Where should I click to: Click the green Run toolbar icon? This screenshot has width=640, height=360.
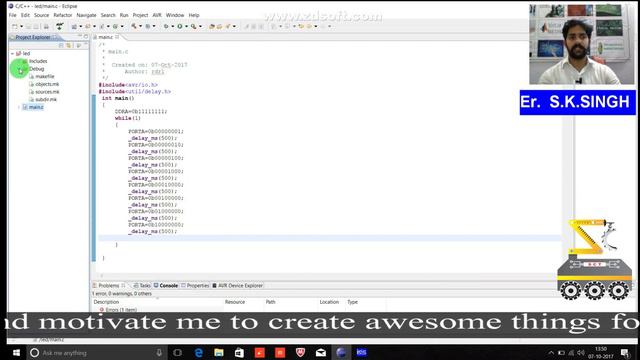[180, 27]
